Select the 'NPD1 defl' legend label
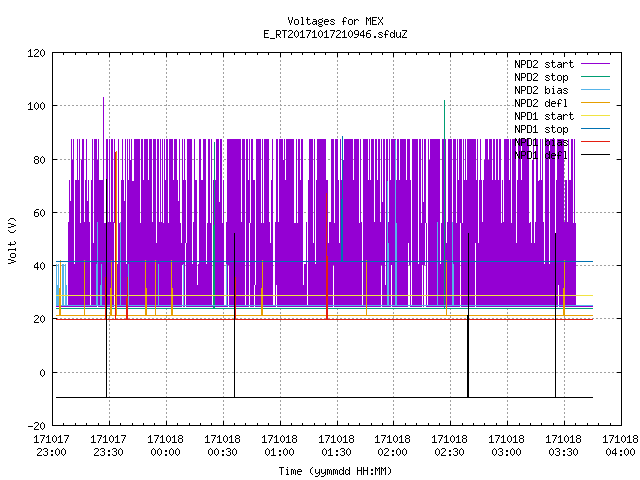Image resolution: width=640 pixels, height=480 pixels. tap(541, 156)
